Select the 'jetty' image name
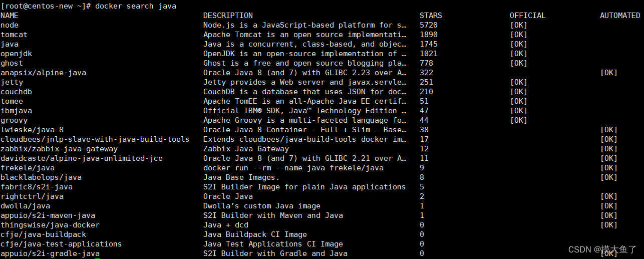The height and width of the screenshot is (259, 644). [x=12, y=82]
